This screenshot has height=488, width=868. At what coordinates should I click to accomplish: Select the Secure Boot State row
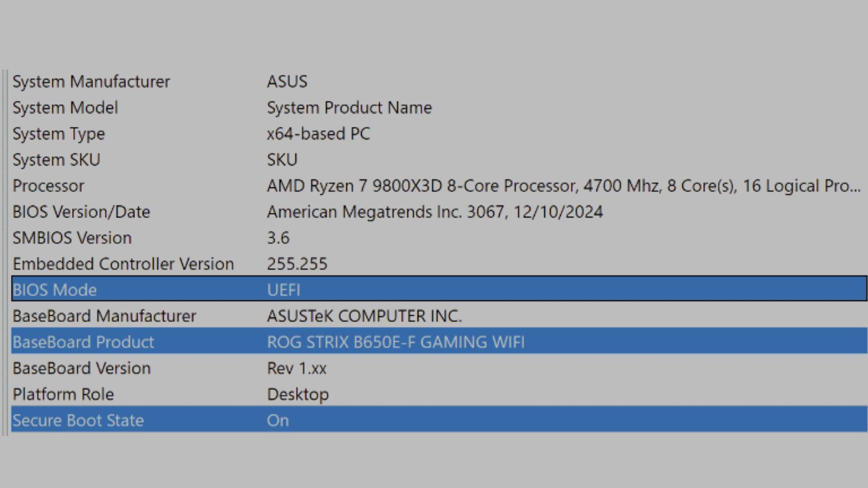pos(78,421)
